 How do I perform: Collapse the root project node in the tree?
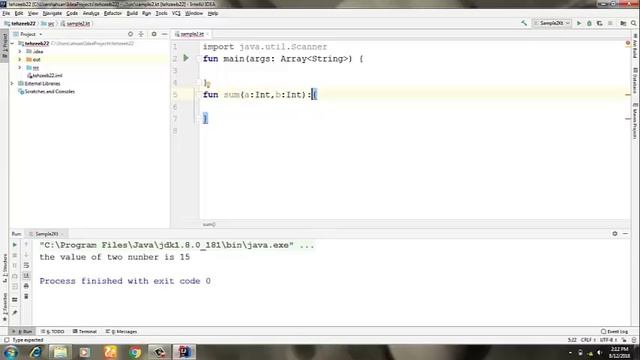pyautogui.click(x=13, y=43)
